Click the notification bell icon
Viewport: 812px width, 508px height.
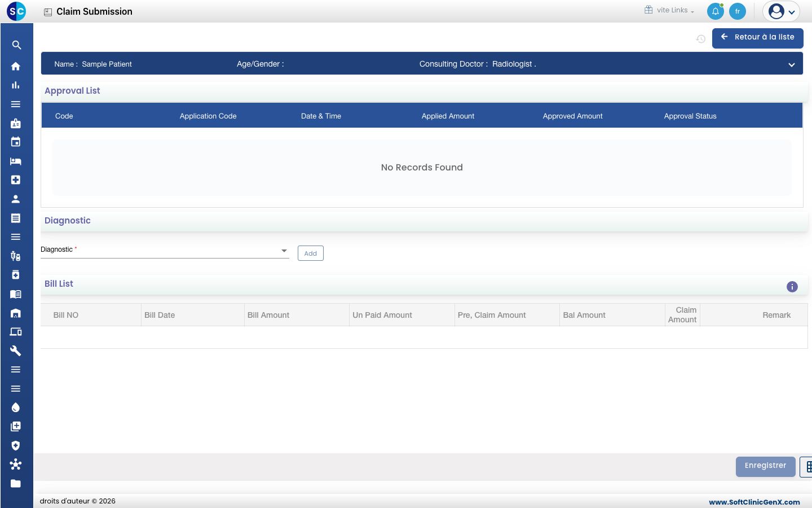pos(716,11)
